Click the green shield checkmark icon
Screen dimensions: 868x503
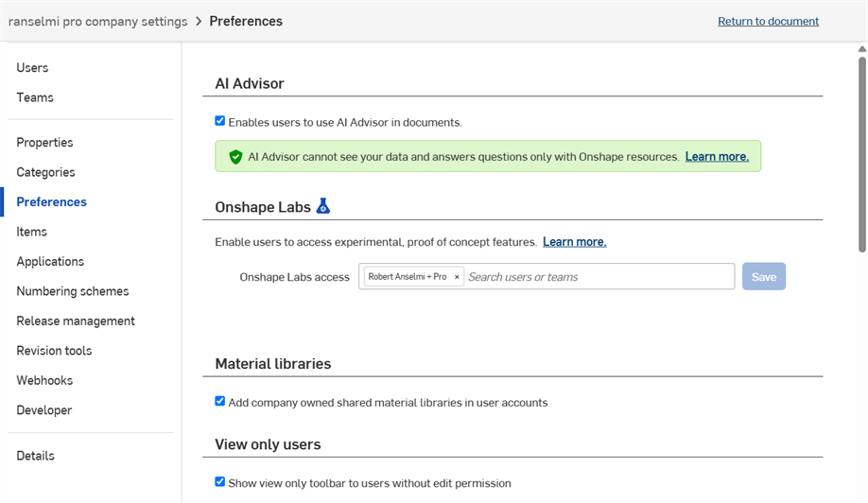235,157
